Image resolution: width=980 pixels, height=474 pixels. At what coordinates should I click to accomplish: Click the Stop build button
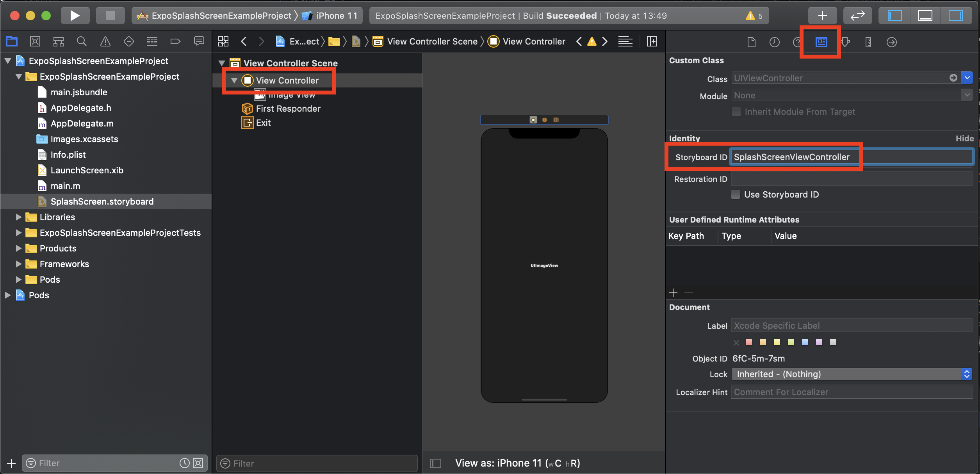pos(110,16)
